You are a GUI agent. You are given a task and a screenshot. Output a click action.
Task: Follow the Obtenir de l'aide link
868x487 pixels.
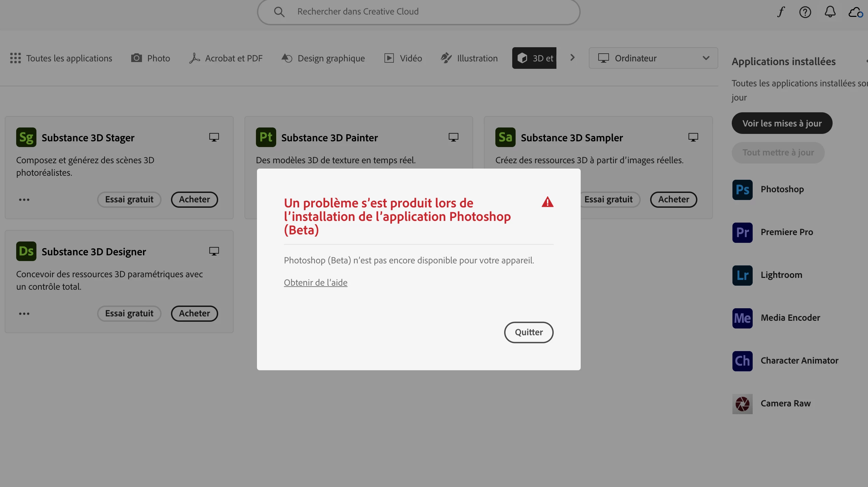pos(315,283)
